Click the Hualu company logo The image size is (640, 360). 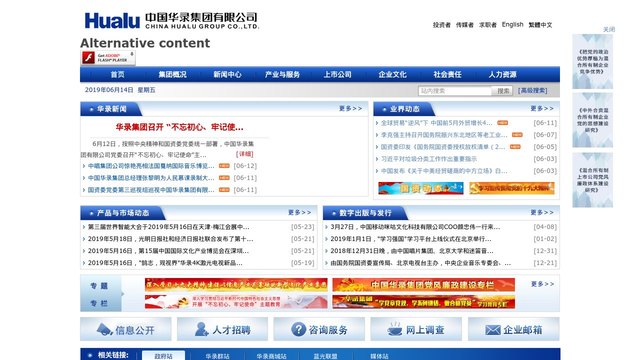[x=171, y=20]
